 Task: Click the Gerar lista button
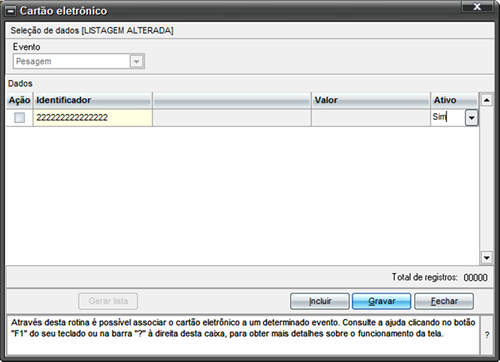[108, 301]
